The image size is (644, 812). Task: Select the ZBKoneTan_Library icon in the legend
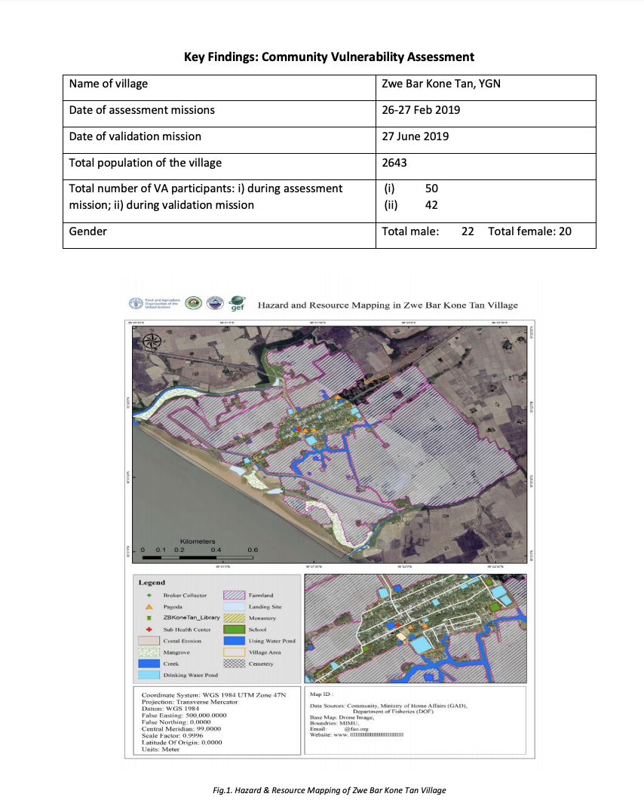point(149,618)
